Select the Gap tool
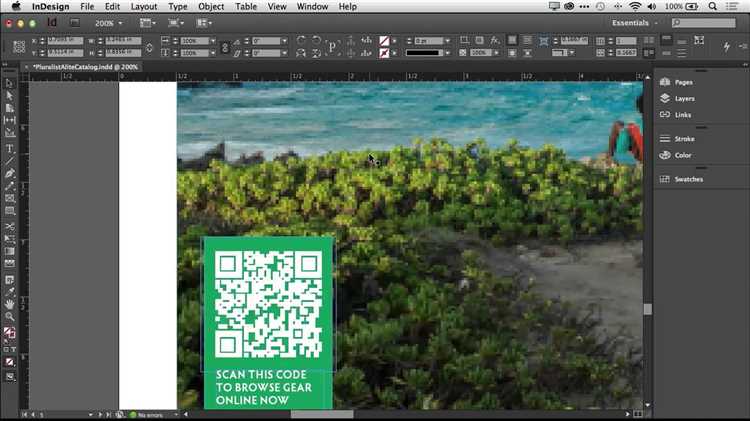Image resolution: width=750 pixels, height=421 pixels. point(9,120)
